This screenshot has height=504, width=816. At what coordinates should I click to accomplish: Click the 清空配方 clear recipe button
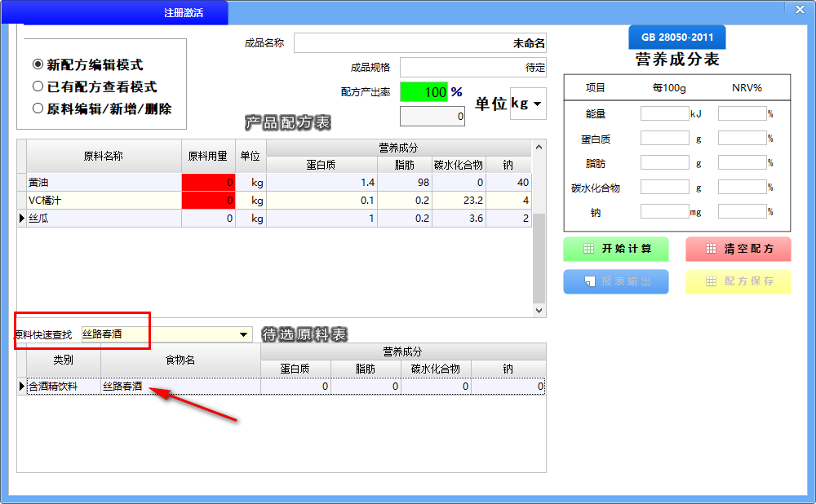pyautogui.click(x=738, y=249)
